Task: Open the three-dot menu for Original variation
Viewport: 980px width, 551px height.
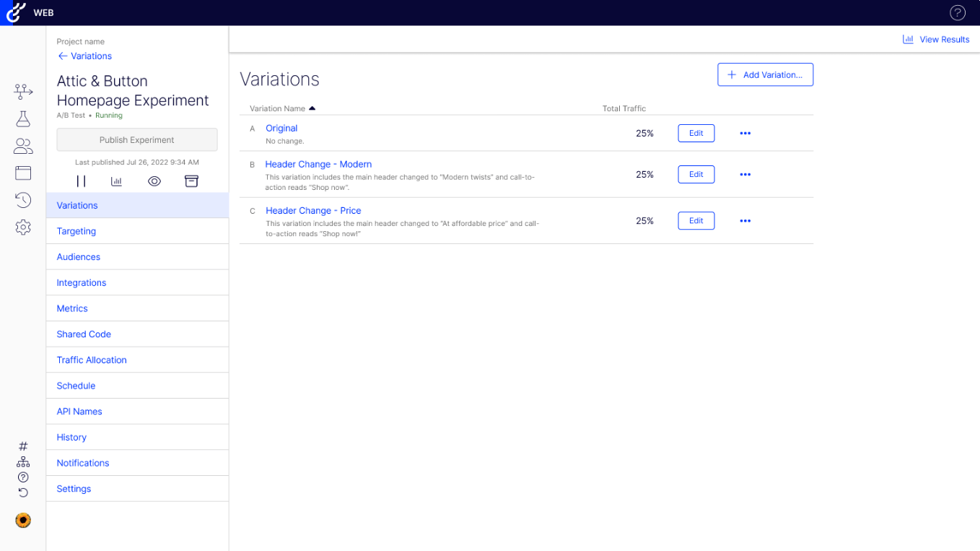Action: coord(745,133)
